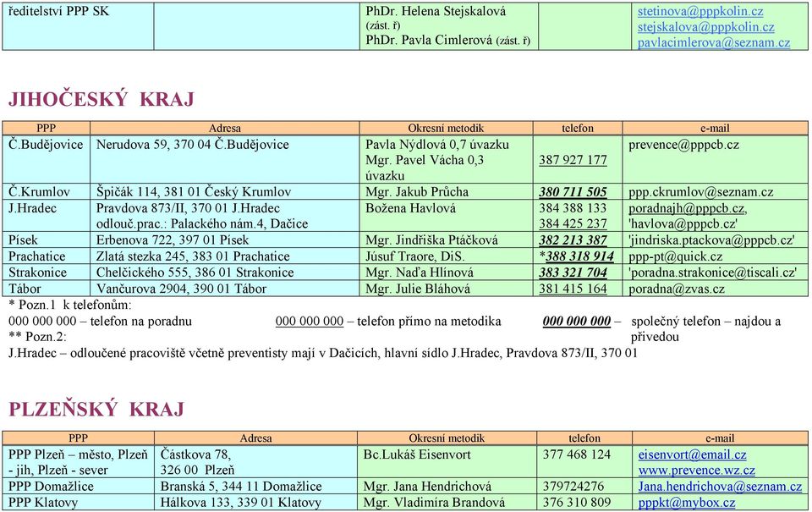
Task: Click address Špičák 114, 381 01 Český Krumlov
Action: [x=194, y=192]
